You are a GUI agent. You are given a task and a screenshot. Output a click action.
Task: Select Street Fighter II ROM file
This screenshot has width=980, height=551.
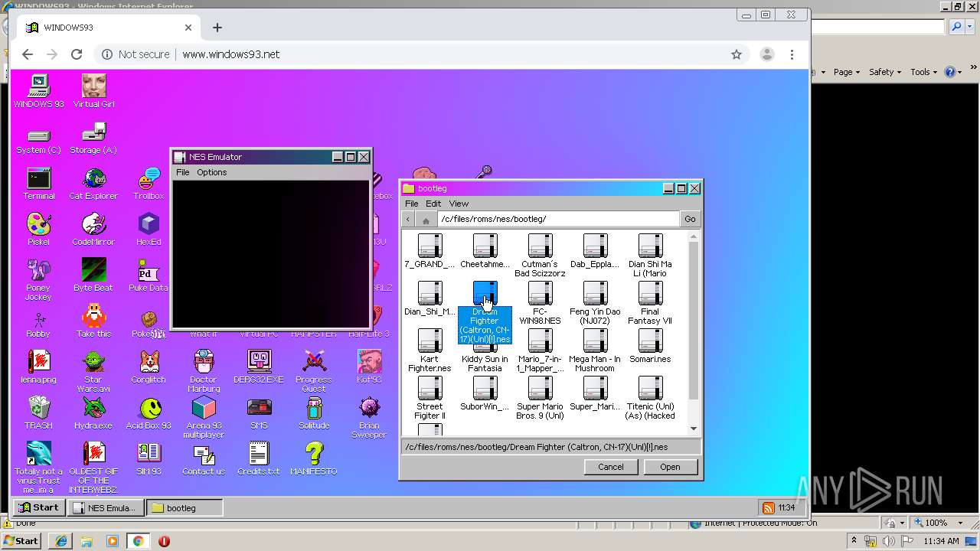point(430,398)
